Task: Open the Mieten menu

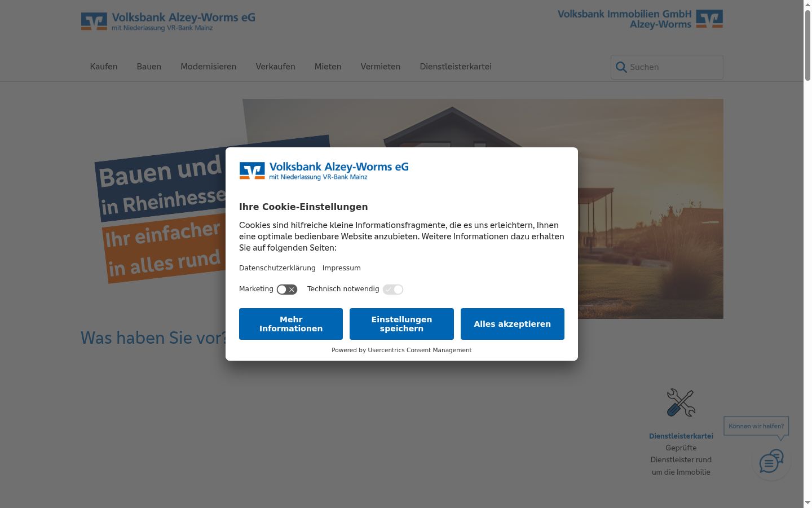Action: click(328, 67)
